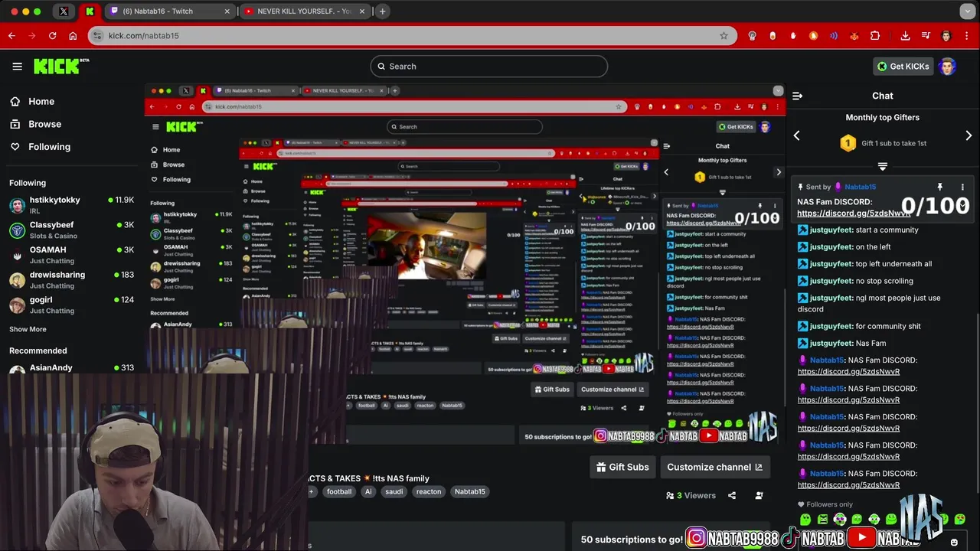980x551 pixels.
Task: Open the Kick profile avatar menu
Action: (948, 67)
